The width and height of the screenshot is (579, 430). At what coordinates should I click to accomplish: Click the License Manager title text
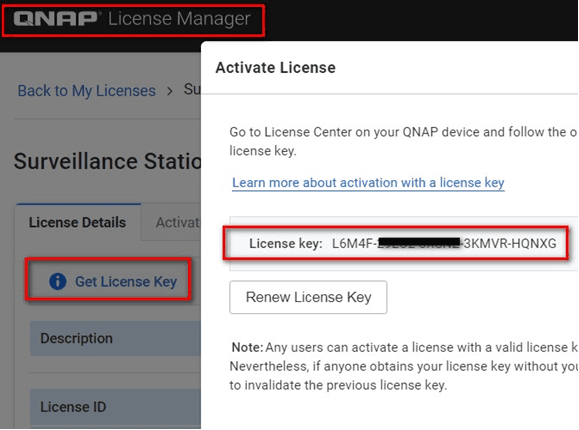click(x=179, y=19)
